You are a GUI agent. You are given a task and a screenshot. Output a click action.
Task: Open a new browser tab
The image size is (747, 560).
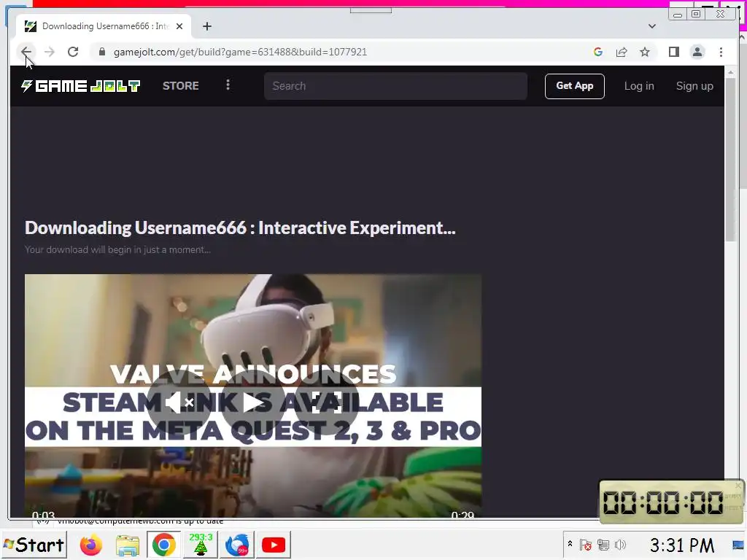pos(206,27)
